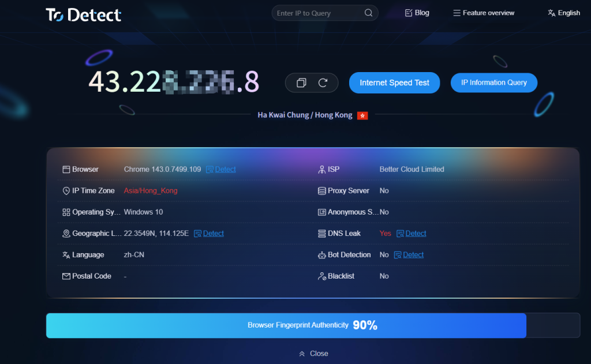Open the Feature overview menu
The height and width of the screenshot is (364, 591).
pyautogui.click(x=484, y=13)
